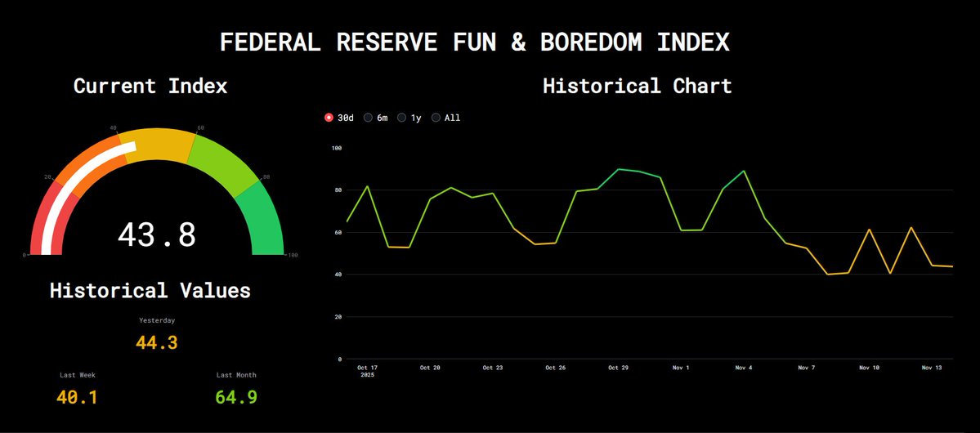
Task: Click the chart line peak at Nov 10
Action: coord(870,230)
